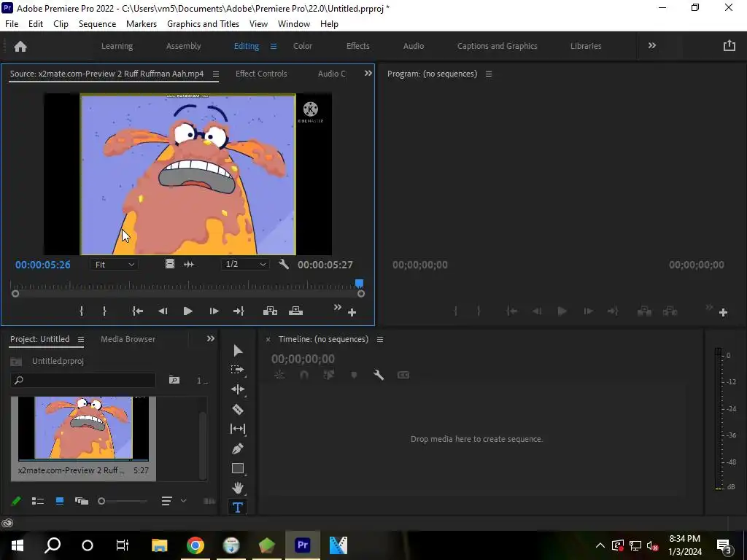Screen dimensions: 747x560
Task: Switch to Effects workspace
Action: [x=357, y=46]
